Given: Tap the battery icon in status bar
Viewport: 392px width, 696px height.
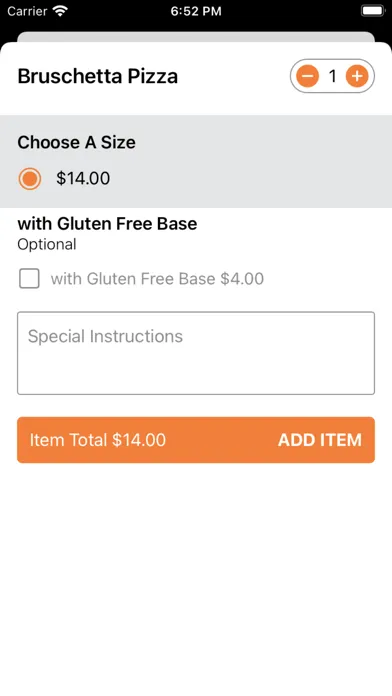Looking at the screenshot, I should [x=372, y=11].
